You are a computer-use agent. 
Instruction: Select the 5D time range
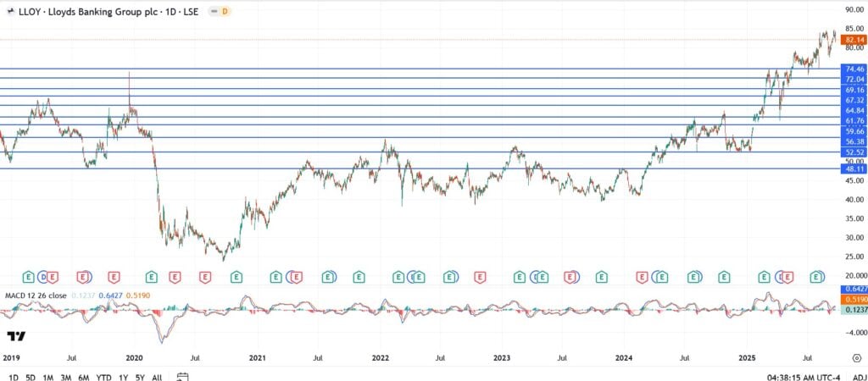[x=31, y=377]
